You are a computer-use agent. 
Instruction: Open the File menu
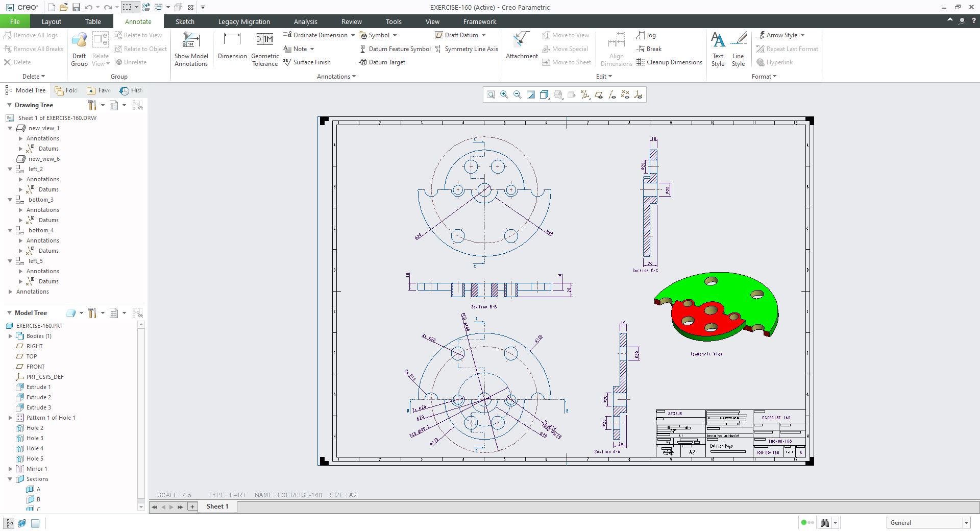[x=15, y=21]
